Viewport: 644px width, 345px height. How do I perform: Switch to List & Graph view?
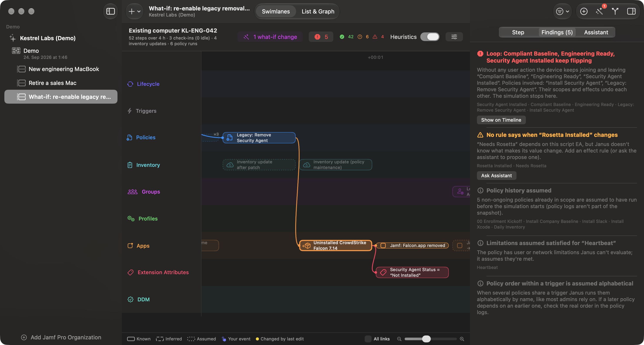pos(318,12)
